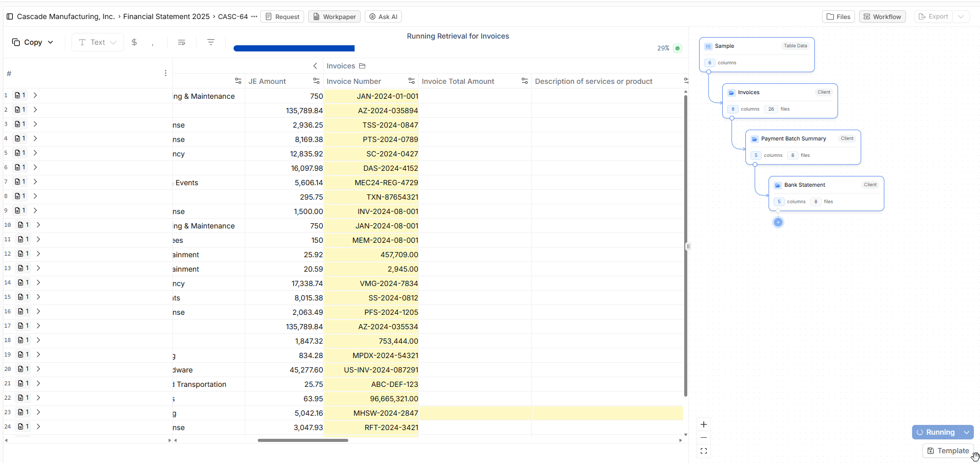This screenshot has width=980, height=463.
Task: Toggle the Workflow panel button
Action: [x=882, y=16]
